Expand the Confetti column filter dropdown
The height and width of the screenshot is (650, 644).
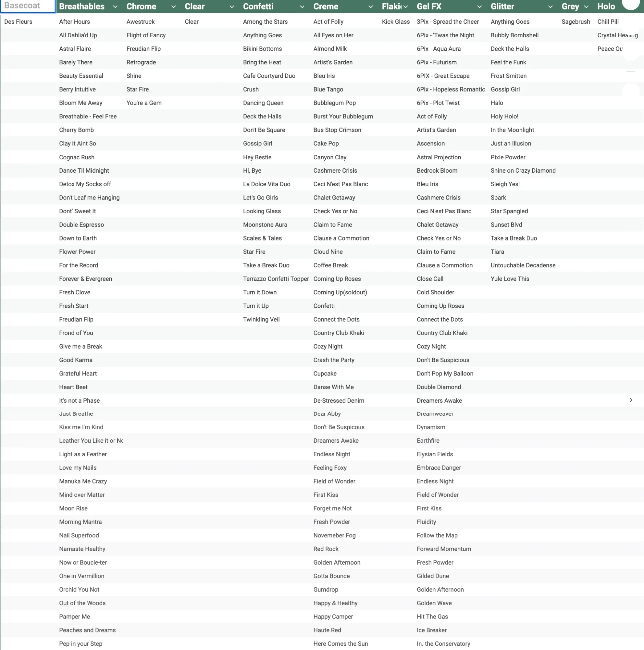click(302, 7)
